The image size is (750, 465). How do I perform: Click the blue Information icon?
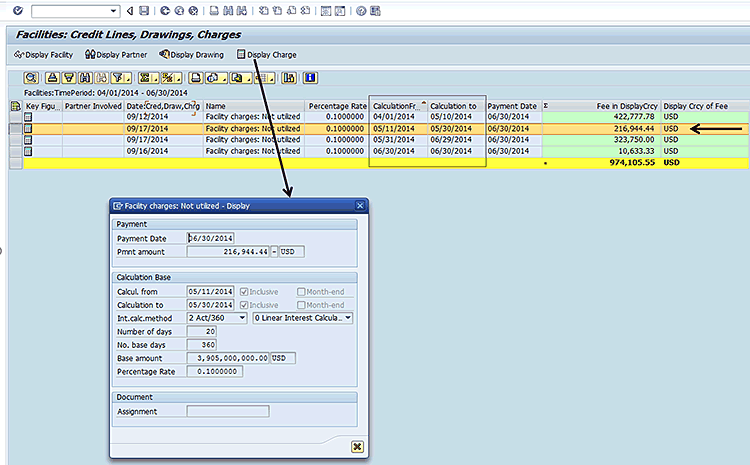coord(310,77)
